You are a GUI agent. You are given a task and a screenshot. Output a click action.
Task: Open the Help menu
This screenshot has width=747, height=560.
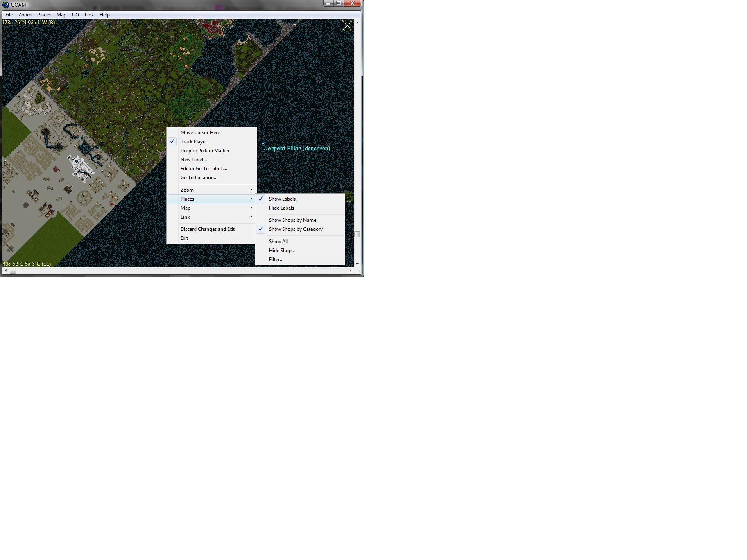point(104,15)
